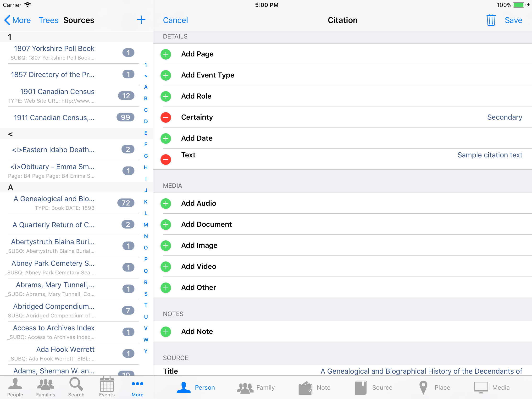This screenshot has width=532, height=399.
Task: Open the 1901 Canadian Census source
Action: [57, 95]
